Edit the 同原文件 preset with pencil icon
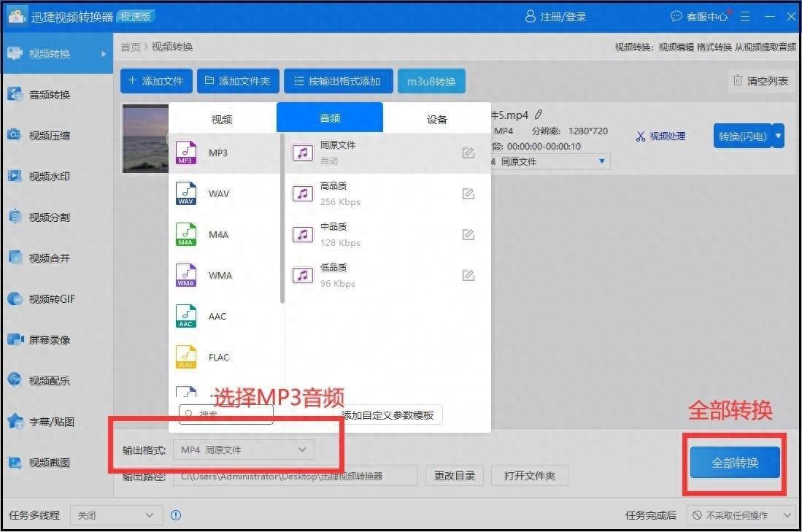 pos(468,153)
